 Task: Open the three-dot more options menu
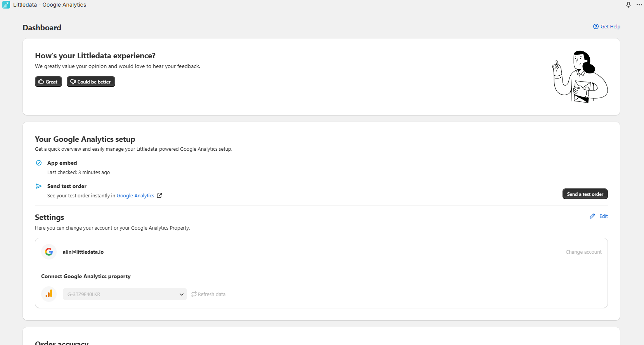click(x=639, y=5)
